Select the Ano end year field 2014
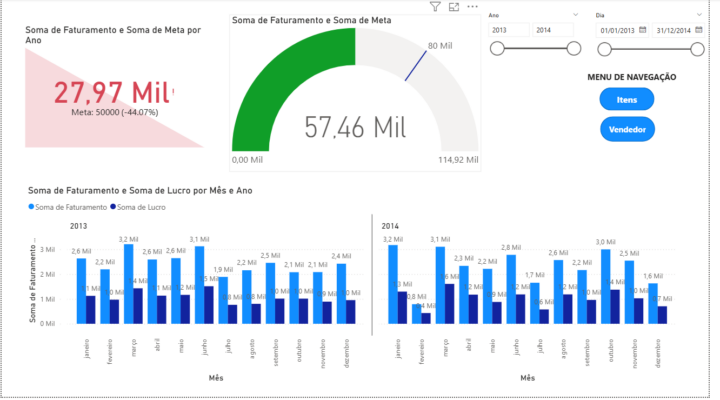Viewport: 720px width, 400px height. [553, 31]
